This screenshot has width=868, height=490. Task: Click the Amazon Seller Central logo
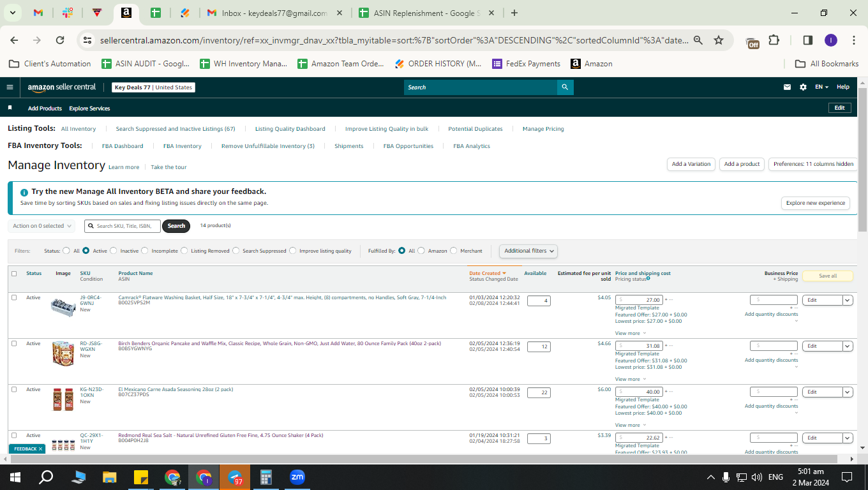(62, 87)
